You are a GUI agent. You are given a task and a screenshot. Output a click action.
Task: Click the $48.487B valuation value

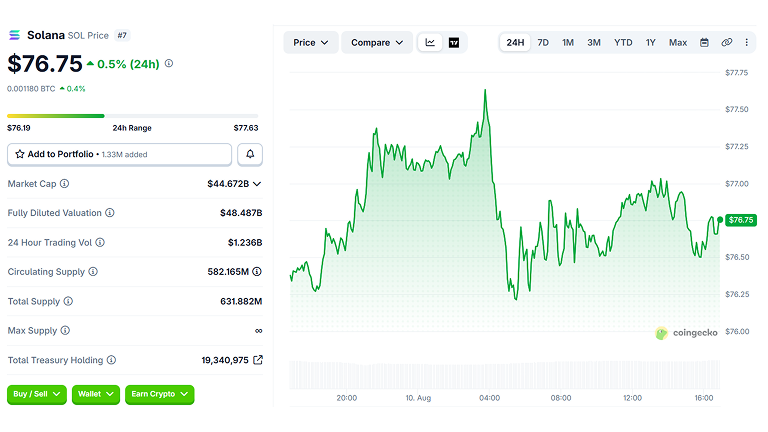click(241, 213)
